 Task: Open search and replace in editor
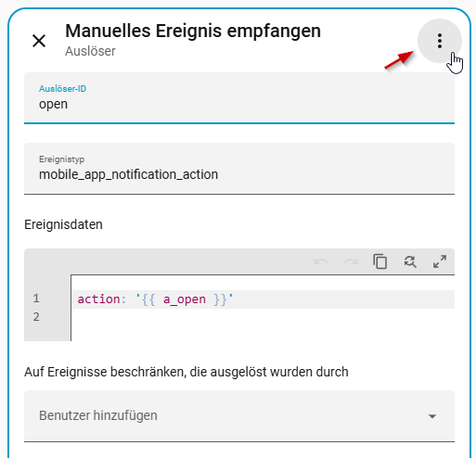(410, 261)
